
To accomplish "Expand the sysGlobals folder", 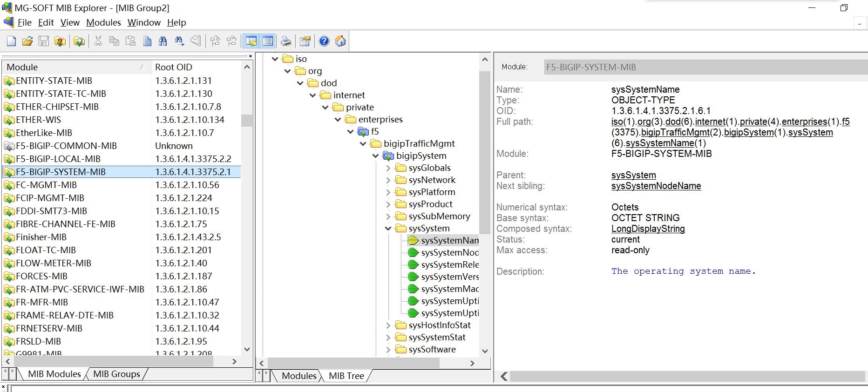I will click(388, 168).
